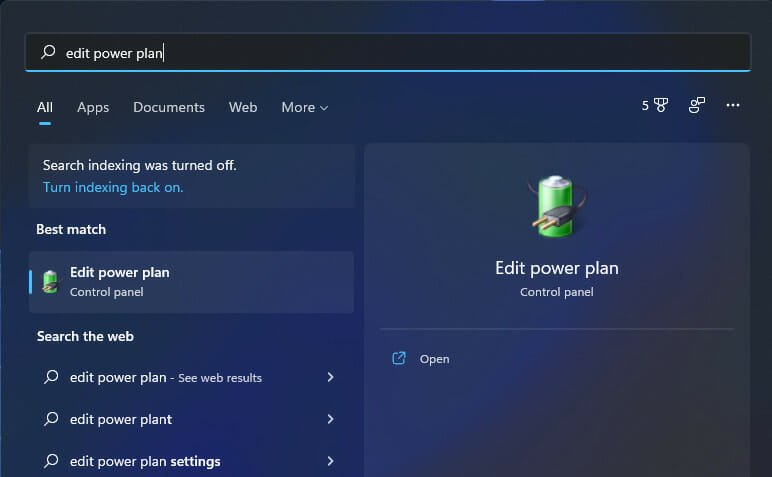The width and height of the screenshot is (772, 477).
Task: Select 'edit power plan settings' suggestion
Action: point(192,461)
